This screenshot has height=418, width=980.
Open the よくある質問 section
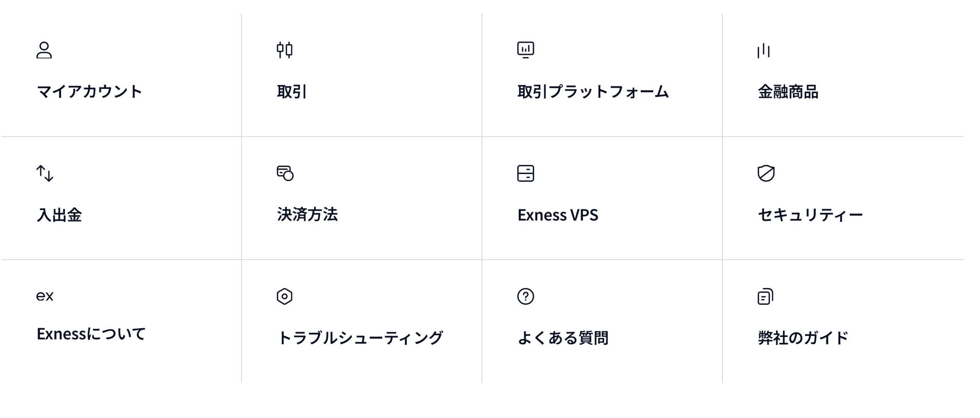point(563,338)
